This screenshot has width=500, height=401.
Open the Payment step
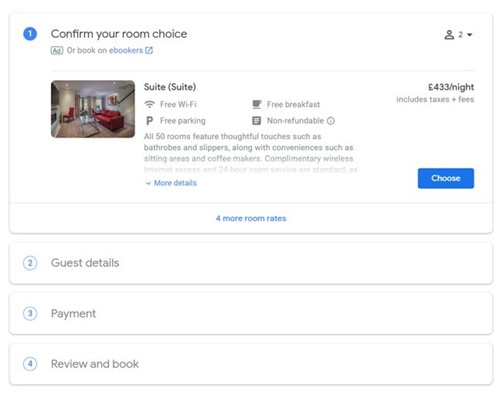pos(251,313)
